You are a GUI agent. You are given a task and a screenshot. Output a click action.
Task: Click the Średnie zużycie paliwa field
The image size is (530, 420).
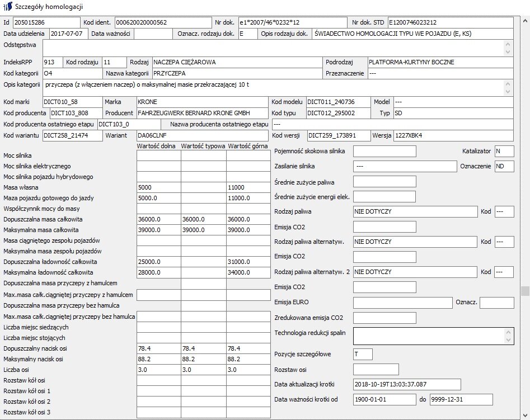click(x=384, y=181)
